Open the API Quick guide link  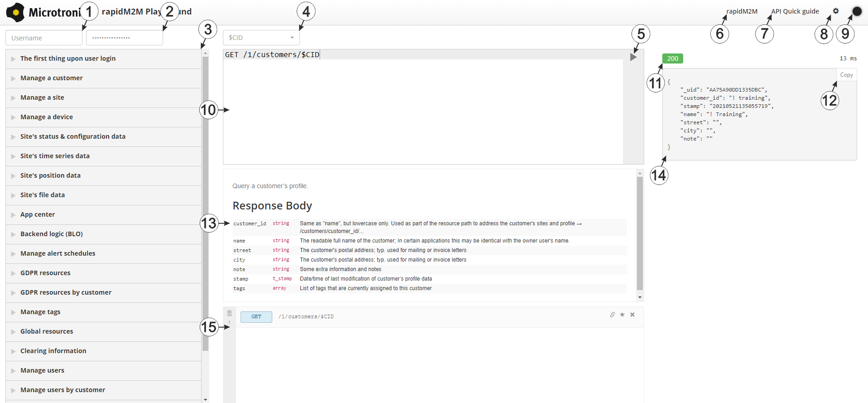[x=795, y=11]
